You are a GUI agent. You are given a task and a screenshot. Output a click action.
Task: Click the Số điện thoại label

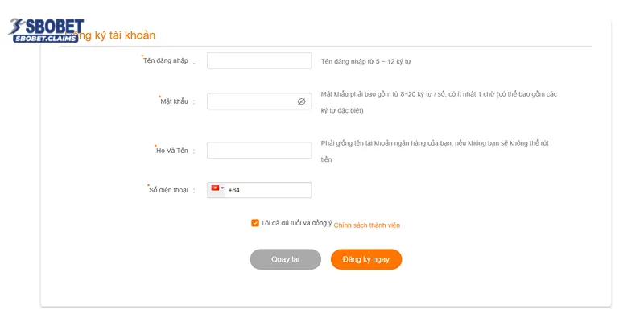[x=168, y=190]
